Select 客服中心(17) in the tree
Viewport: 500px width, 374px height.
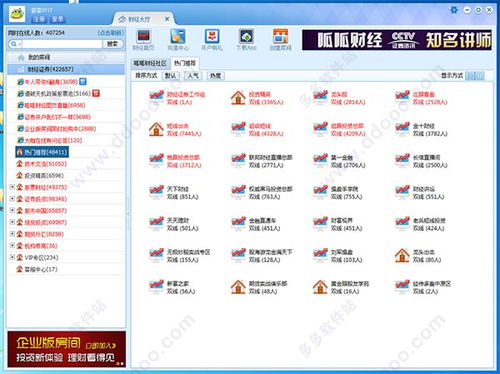coord(37,269)
